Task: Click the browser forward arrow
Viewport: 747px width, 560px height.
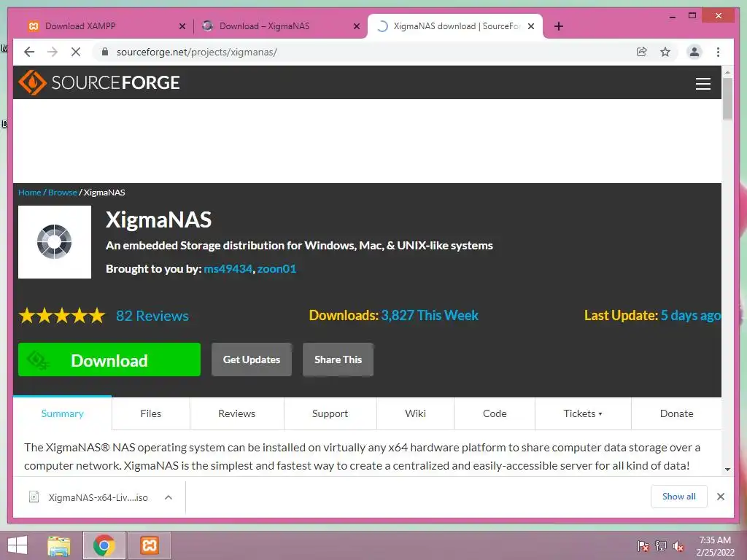Action: 53,52
